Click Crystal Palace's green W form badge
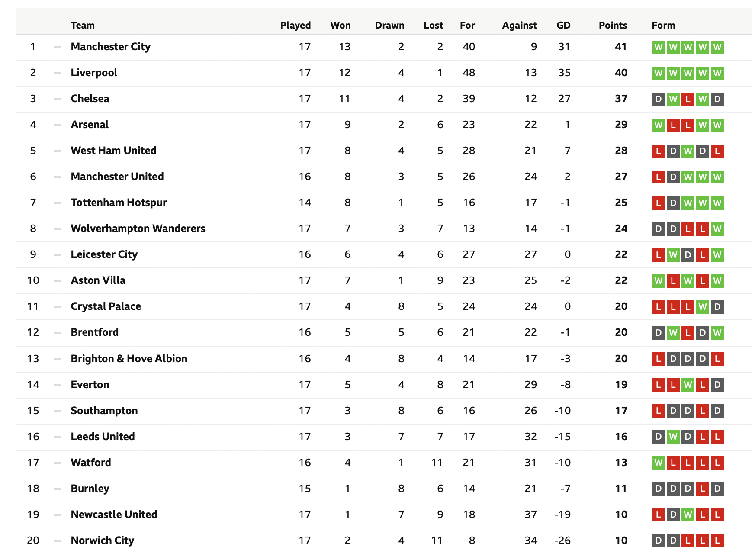This screenshot has width=752, height=560. point(702,307)
